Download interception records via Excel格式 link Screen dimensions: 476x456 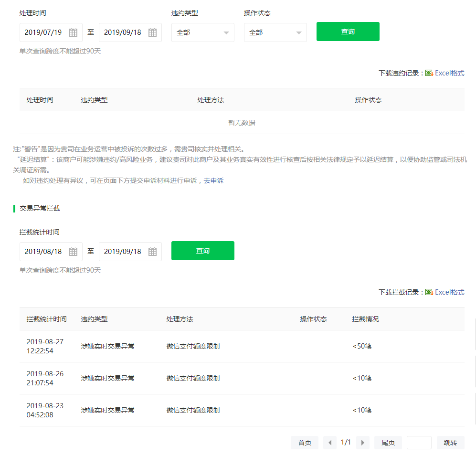(x=449, y=292)
